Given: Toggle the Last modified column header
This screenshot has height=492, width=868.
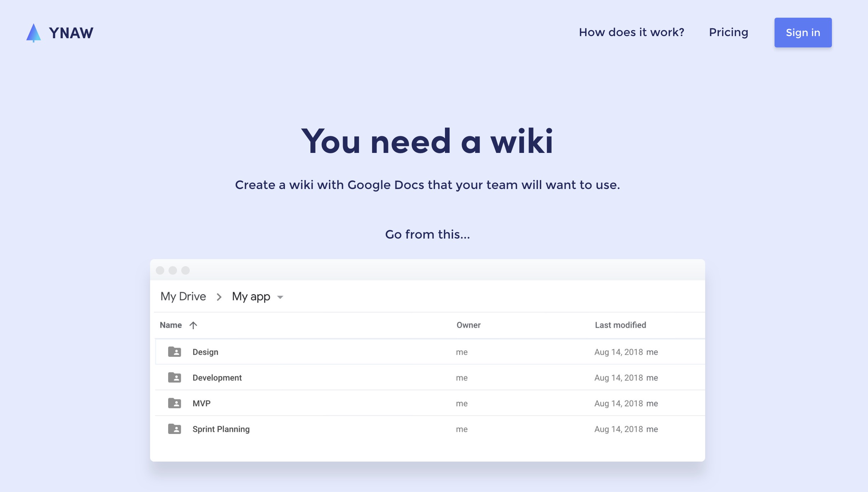Looking at the screenshot, I should (x=621, y=325).
